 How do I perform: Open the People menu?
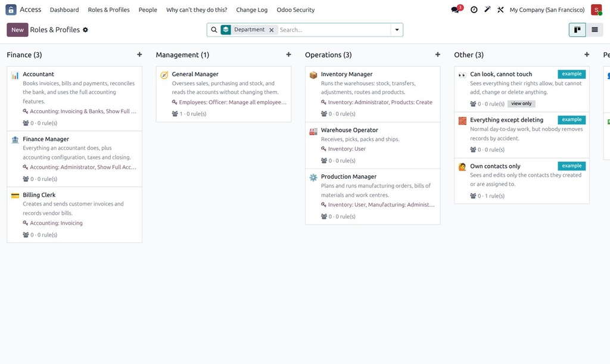click(x=148, y=10)
